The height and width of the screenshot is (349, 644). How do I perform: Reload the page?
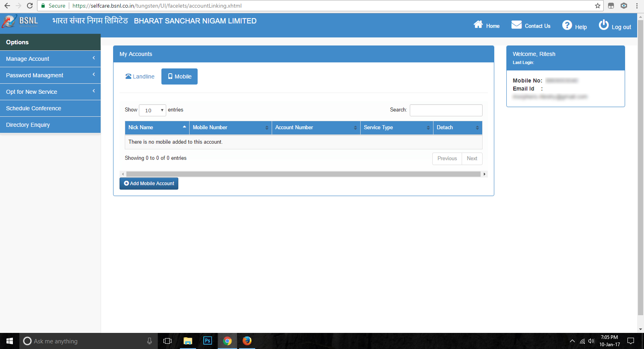[x=30, y=6]
